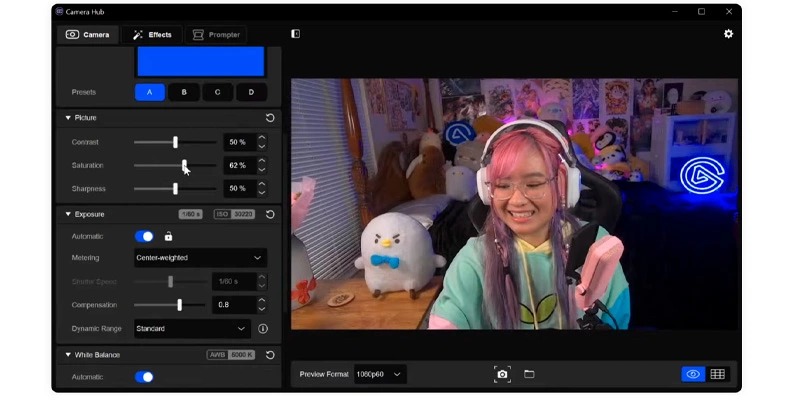800x400 pixels.
Task: Open the Prompter tab
Action: [x=217, y=35]
